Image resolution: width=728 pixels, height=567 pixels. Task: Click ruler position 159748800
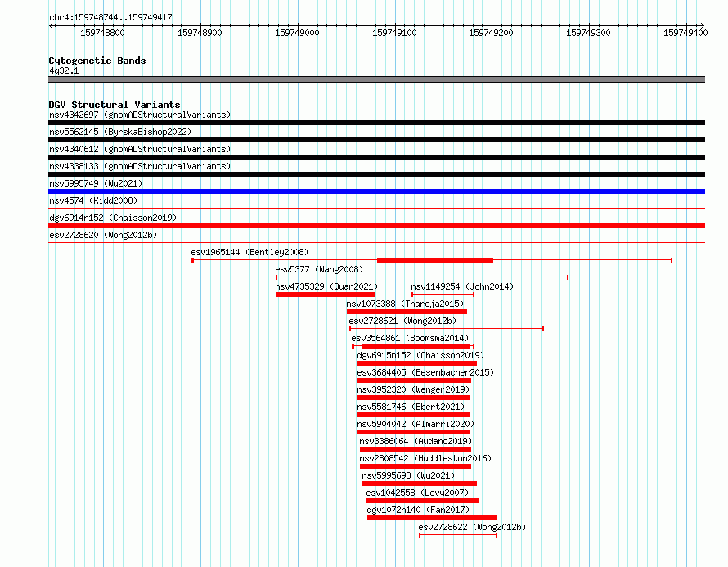(x=102, y=33)
